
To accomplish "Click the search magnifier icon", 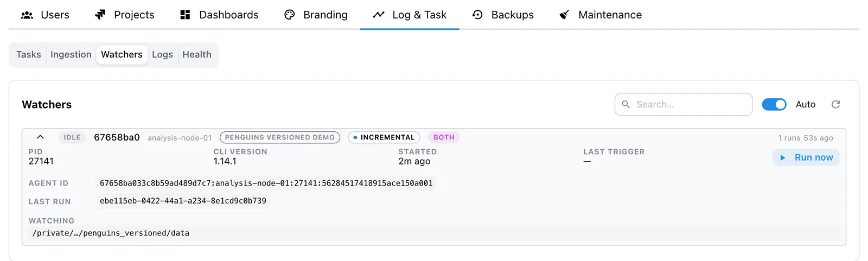I will coord(626,104).
